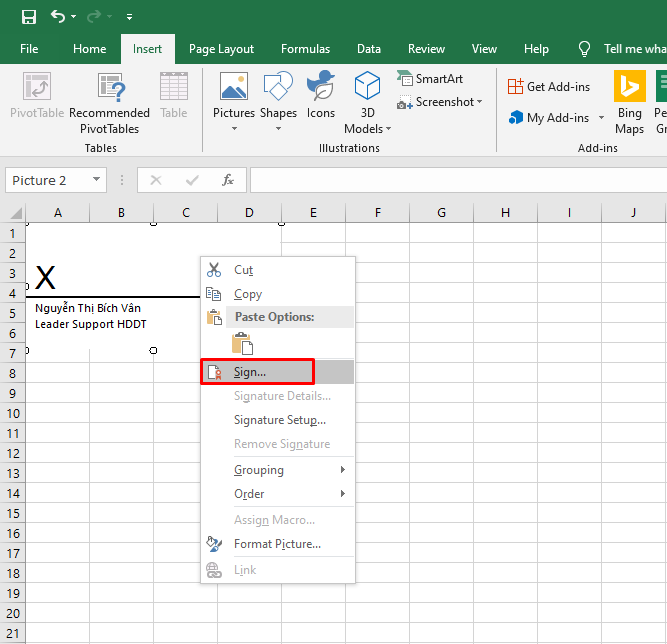
Task: Expand the Name Box dropdown
Action: click(97, 180)
